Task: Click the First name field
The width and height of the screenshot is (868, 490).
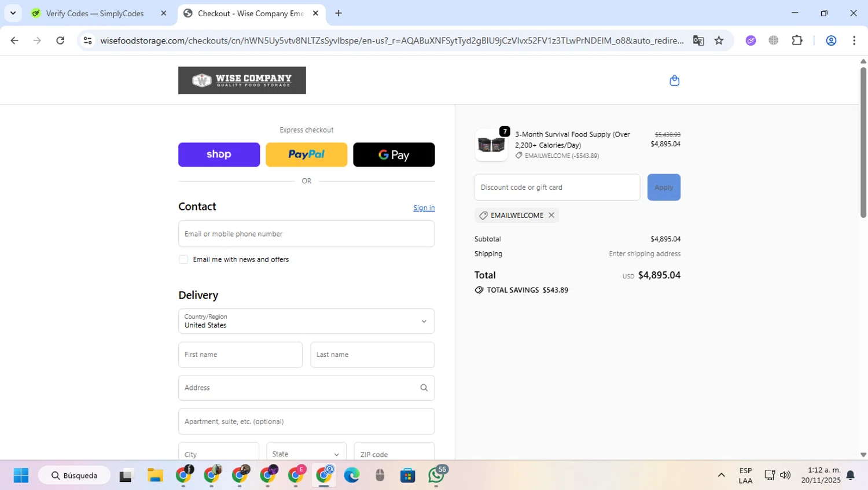Action: coord(240,355)
